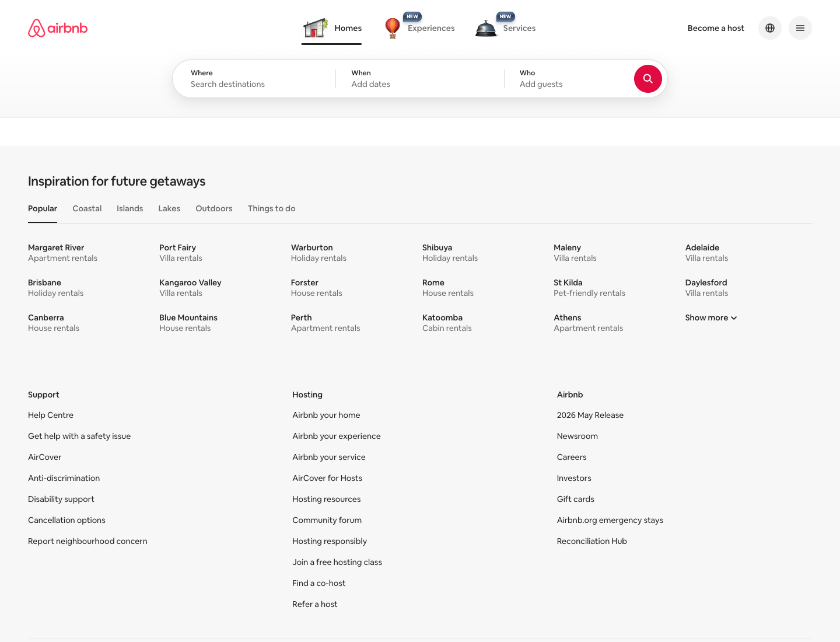Open Shibuya holiday rentals

[450, 253]
